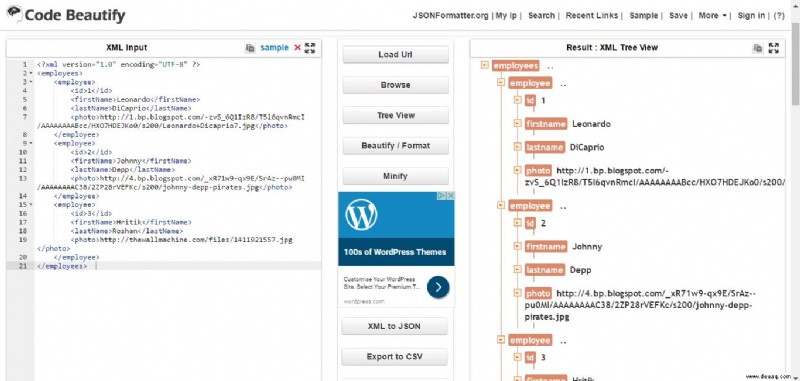This screenshot has height=381, width=800.
Task: Fold the employee tag at line 3
Action: pyautogui.click(x=31, y=82)
